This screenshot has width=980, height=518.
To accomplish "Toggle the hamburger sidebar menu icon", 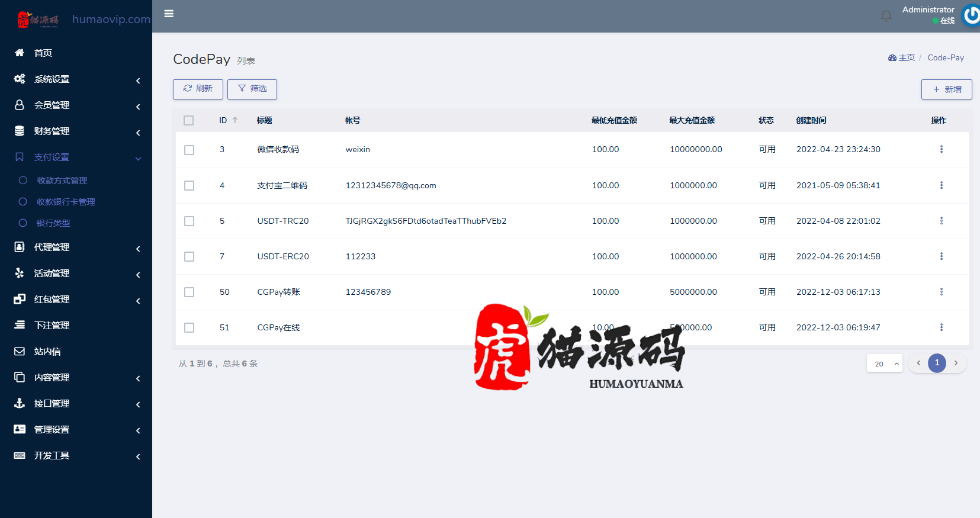I will coord(169,14).
